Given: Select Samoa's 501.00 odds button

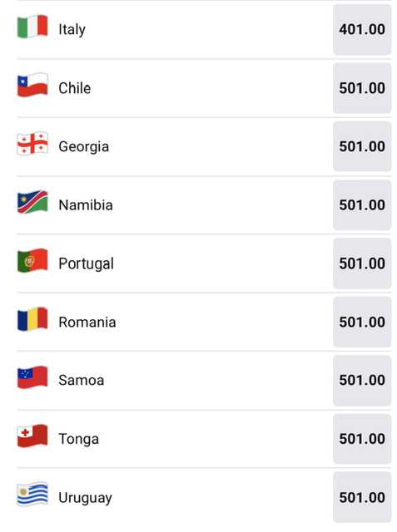Looking at the screenshot, I should point(362,381).
